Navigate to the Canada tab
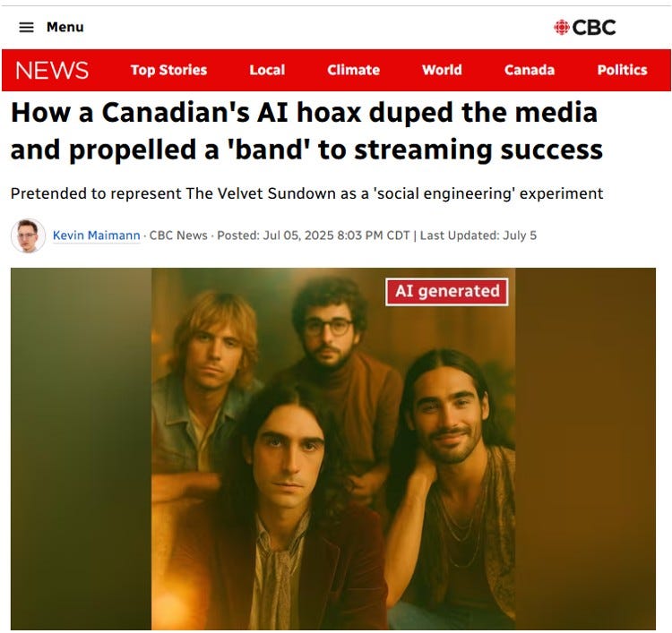 (x=530, y=70)
